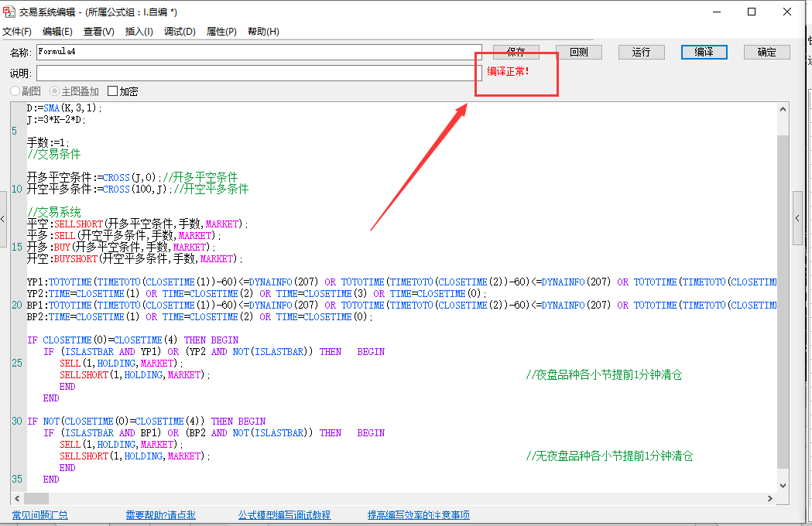Click the 名称 input field
The image size is (812, 526).
(x=254, y=52)
